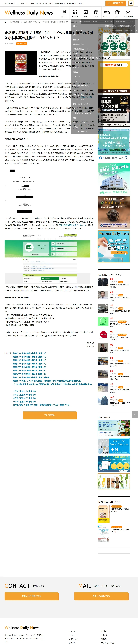
Task: Open the イベント calendar navigation icon
Action: [96, 14]
